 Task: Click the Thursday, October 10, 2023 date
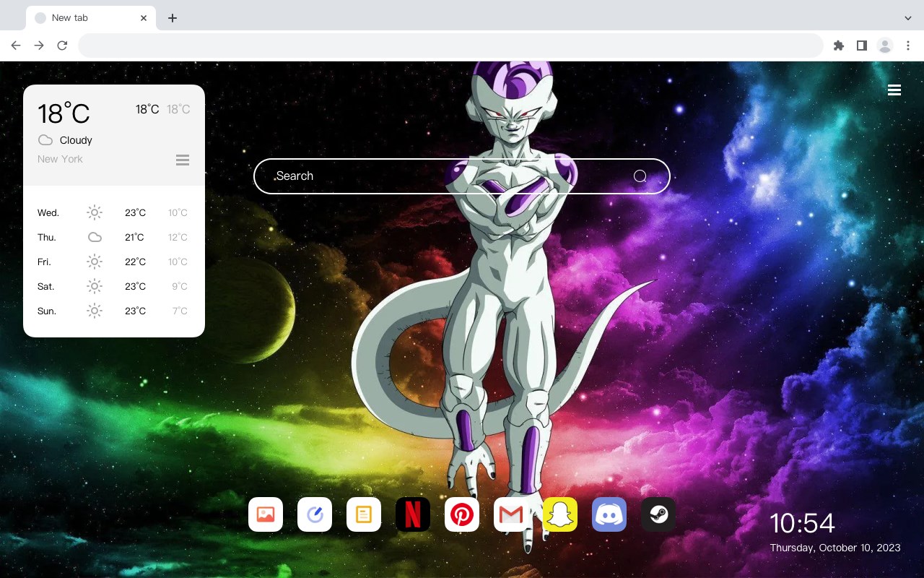[x=835, y=548]
